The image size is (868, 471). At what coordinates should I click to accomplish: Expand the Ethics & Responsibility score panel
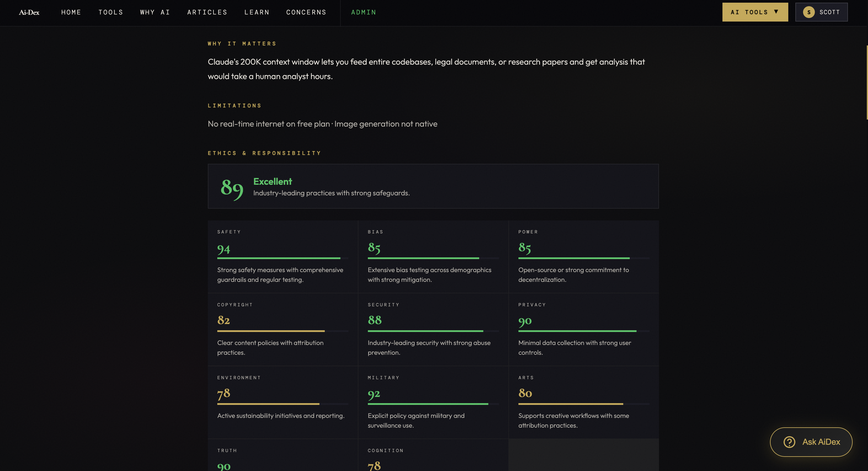(x=433, y=186)
